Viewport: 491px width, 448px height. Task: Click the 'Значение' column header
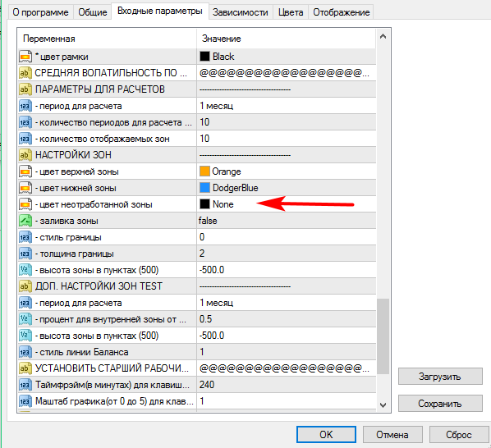point(287,39)
